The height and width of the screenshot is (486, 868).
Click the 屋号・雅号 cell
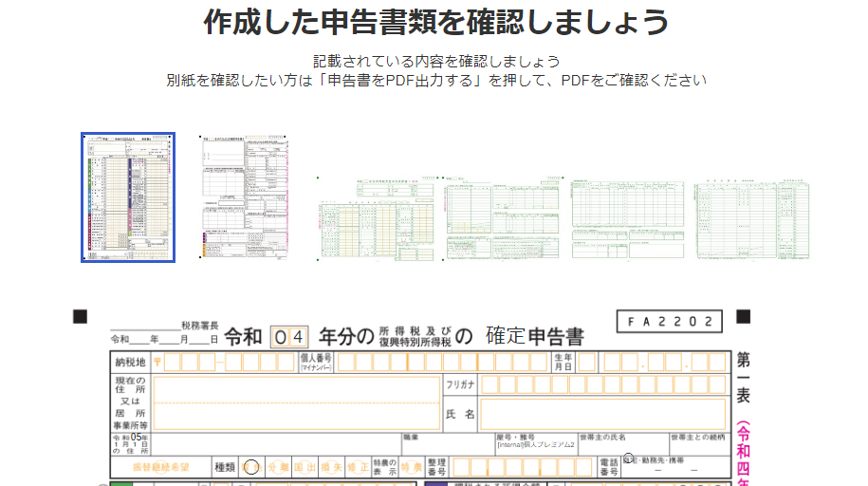click(536, 444)
